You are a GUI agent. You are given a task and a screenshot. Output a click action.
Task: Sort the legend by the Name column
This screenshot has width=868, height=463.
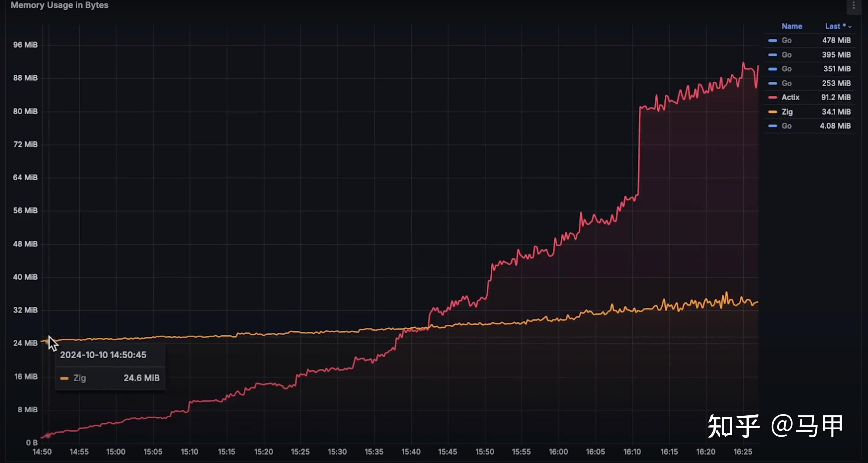click(x=792, y=26)
